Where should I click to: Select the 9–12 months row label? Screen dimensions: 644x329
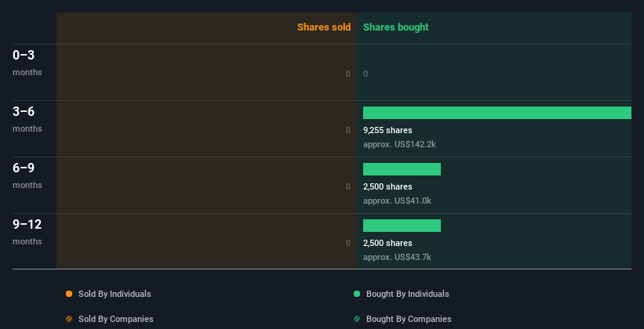(27, 232)
